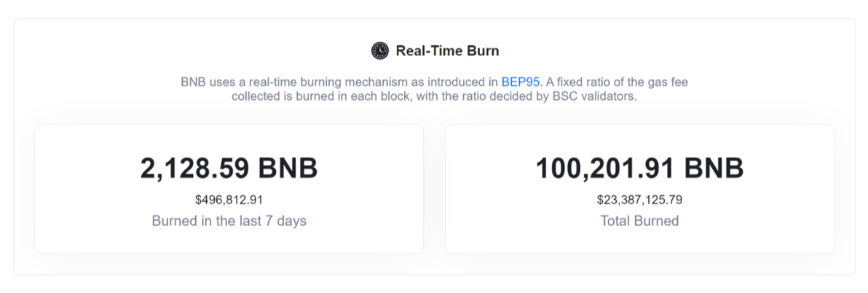Screen dimensions: 868x293
Task: Select the 100,201.91 BNB total
Action: tap(639, 168)
